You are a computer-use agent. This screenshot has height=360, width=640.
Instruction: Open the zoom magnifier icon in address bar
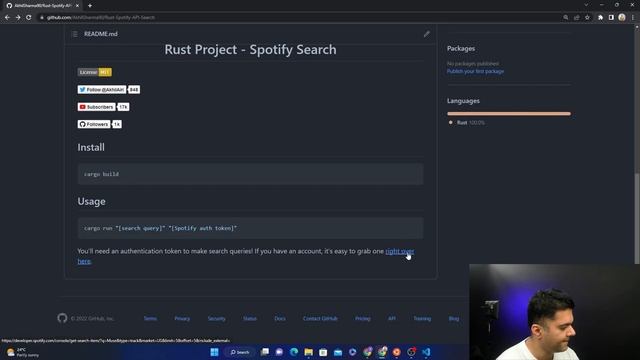[566, 18]
